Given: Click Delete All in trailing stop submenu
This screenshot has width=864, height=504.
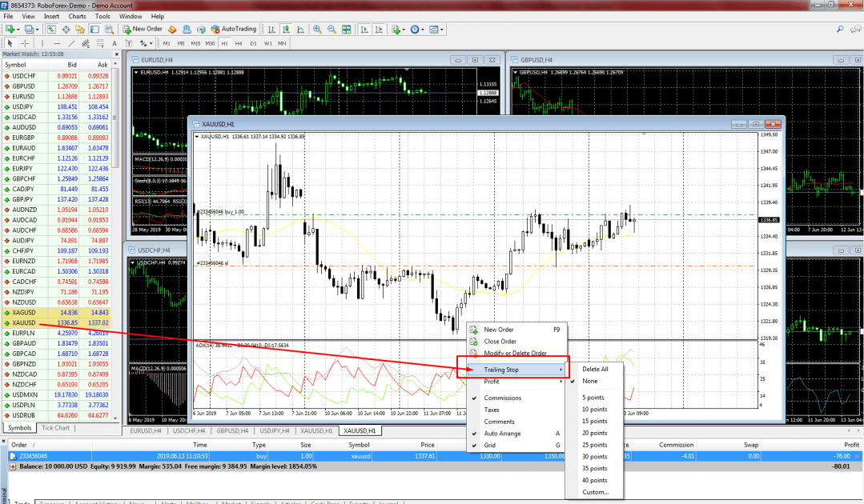Looking at the screenshot, I should tap(595, 369).
